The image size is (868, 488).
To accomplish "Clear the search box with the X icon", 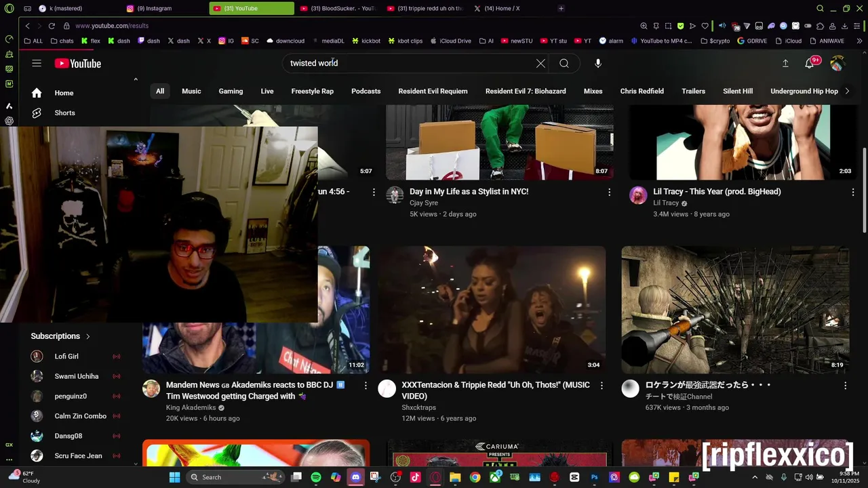I will [540, 63].
